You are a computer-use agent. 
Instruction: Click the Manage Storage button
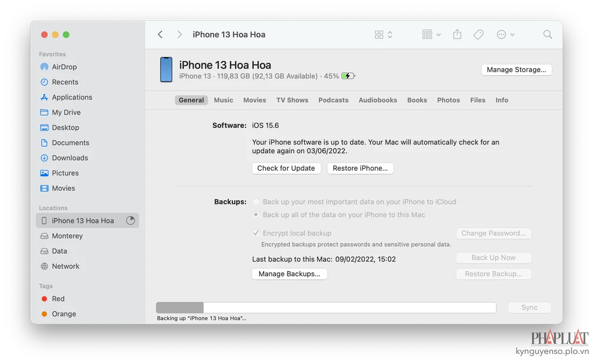[516, 69]
